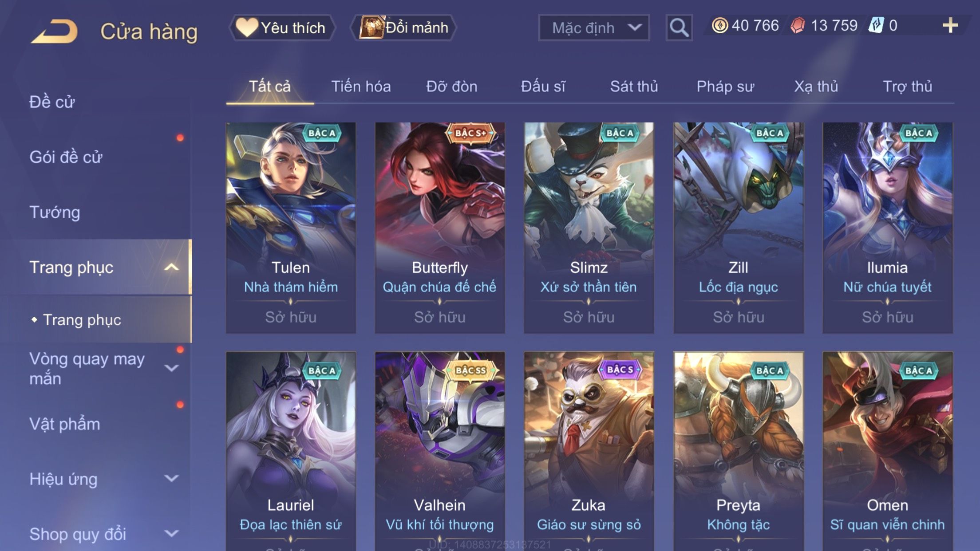Click the gold coin balance icon

[720, 26]
